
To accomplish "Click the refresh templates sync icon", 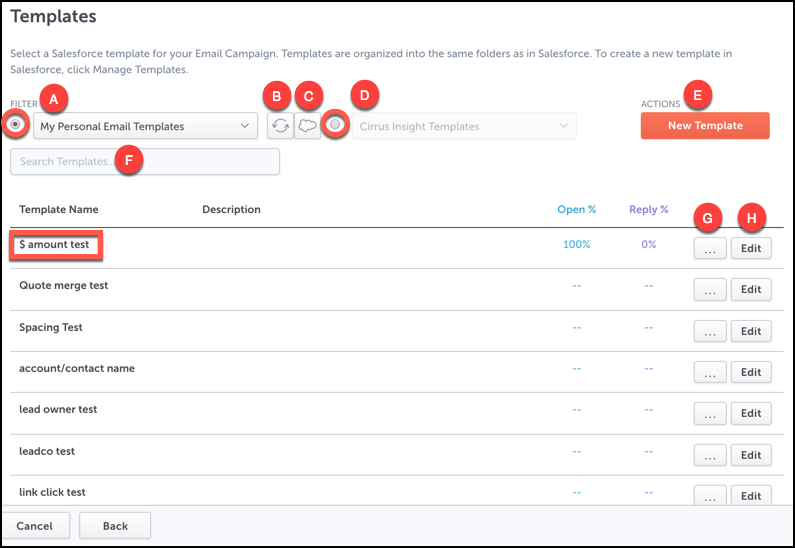I will [280, 126].
